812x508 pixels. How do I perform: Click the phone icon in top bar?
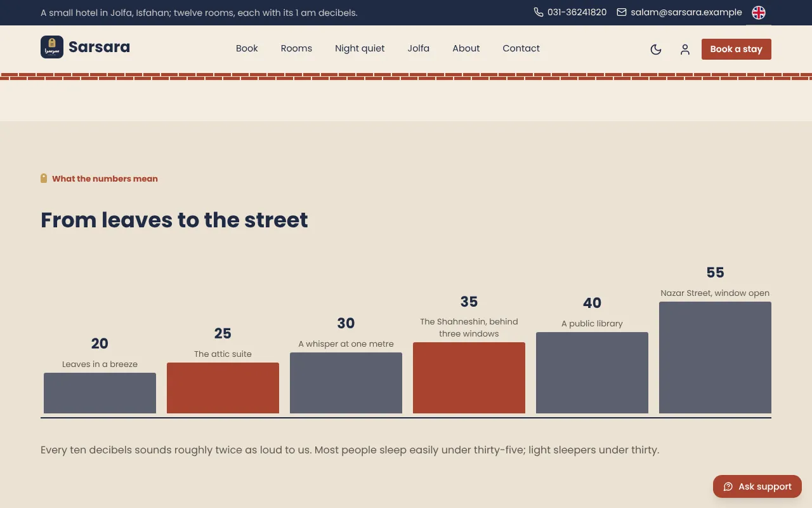(x=539, y=12)
